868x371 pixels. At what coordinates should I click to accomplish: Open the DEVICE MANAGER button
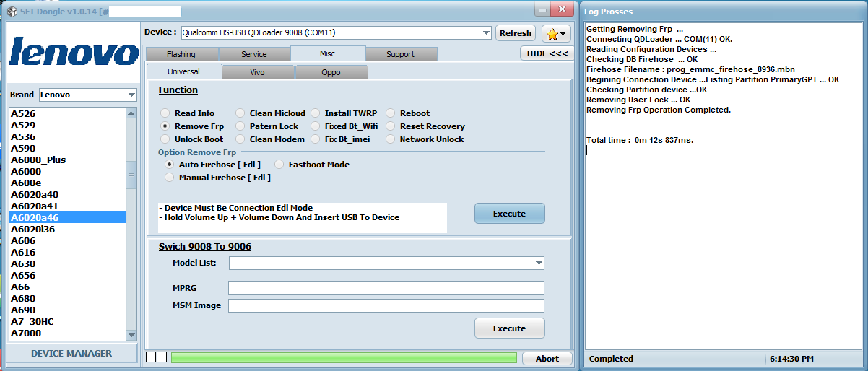pos(71,354)
